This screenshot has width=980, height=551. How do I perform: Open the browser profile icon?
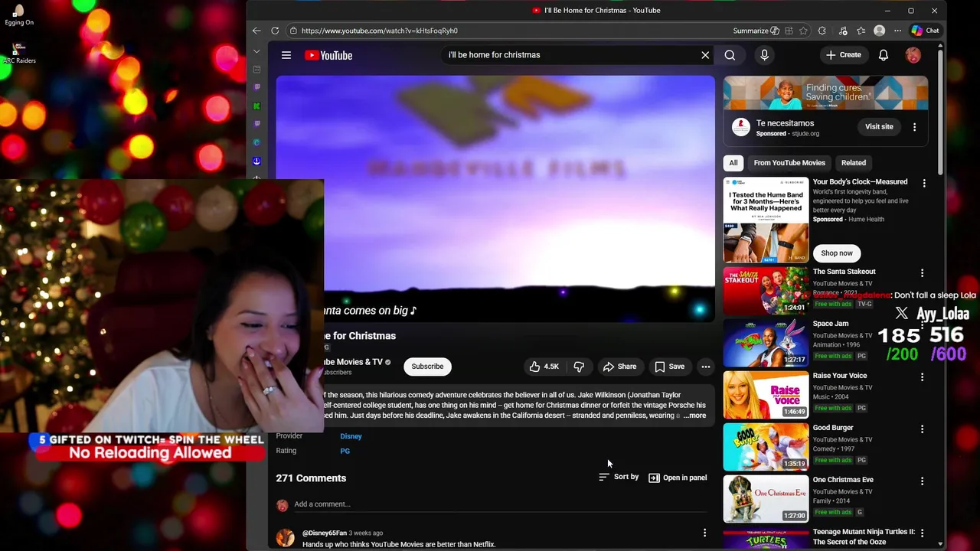coord(880,31)
